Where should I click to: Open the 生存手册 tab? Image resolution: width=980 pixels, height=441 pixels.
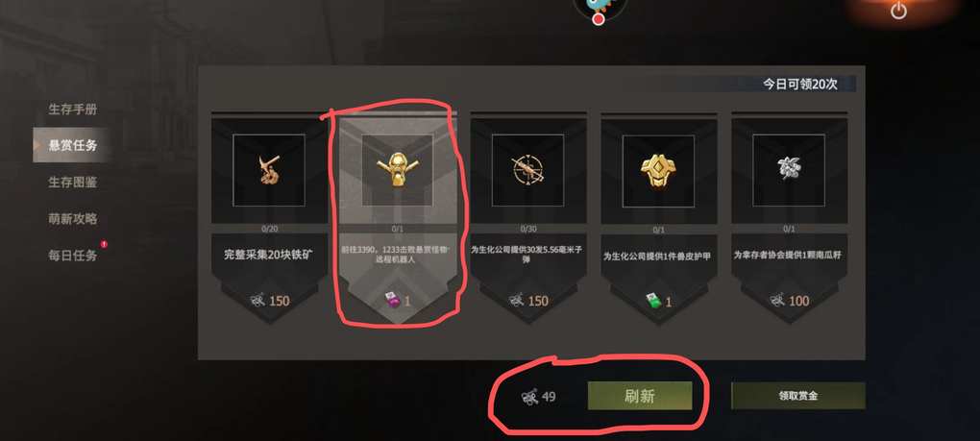[x=73, y=110]
